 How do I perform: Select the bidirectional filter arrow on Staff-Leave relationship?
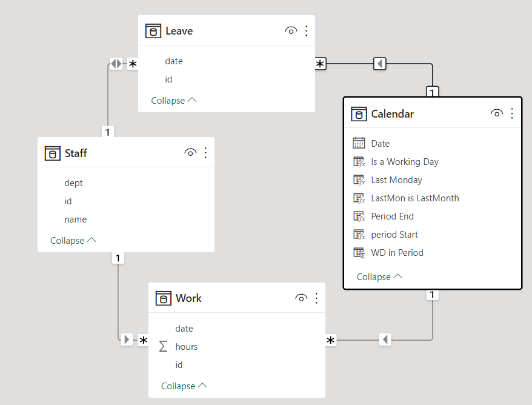point(116,64)
